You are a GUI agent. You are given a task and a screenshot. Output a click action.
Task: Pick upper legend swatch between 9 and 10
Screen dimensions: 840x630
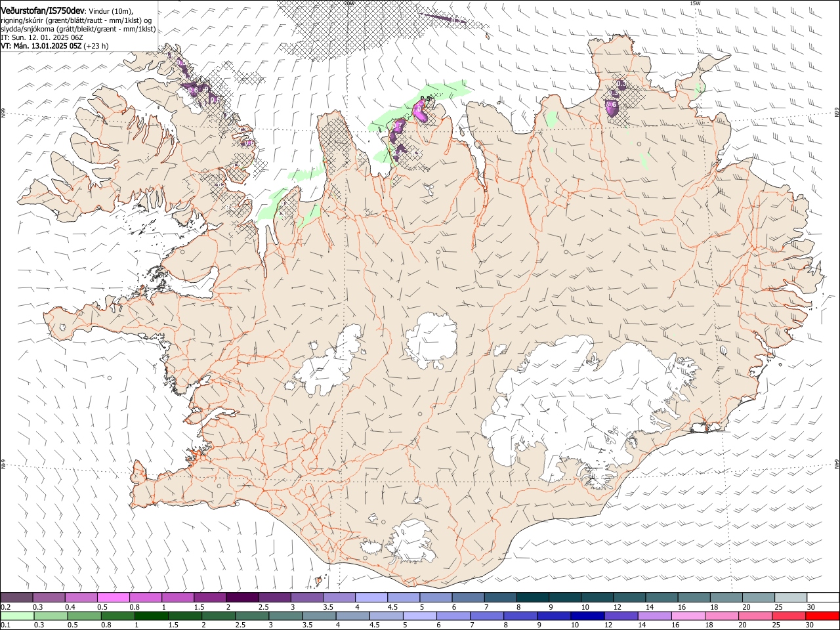(564, 597)
